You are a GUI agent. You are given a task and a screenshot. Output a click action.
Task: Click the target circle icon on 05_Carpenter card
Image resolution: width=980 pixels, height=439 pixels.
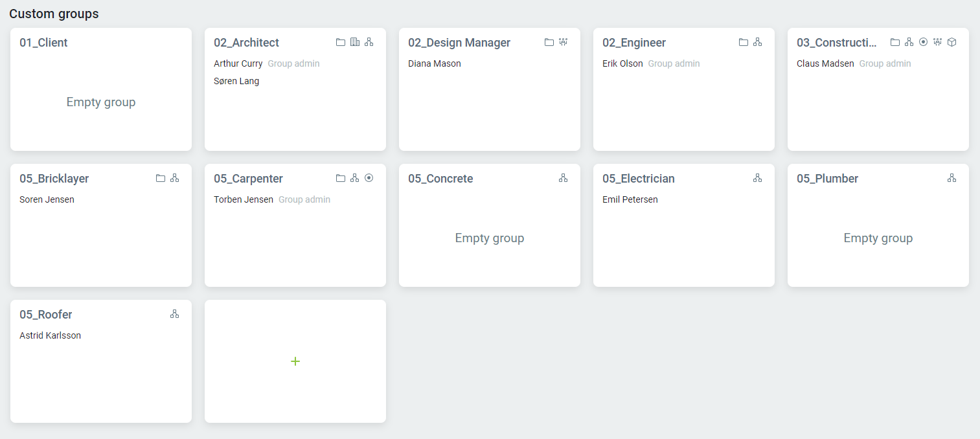click(x=369, y=178)
